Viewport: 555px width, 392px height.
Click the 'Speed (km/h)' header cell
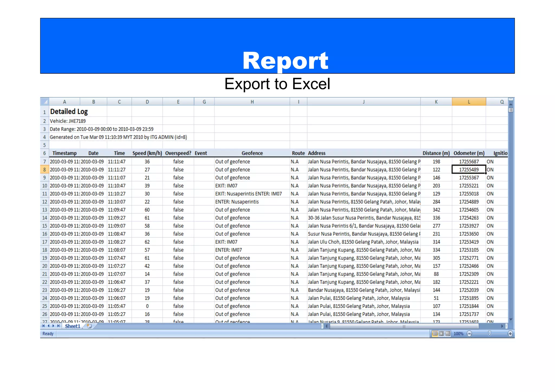[147, 153]
